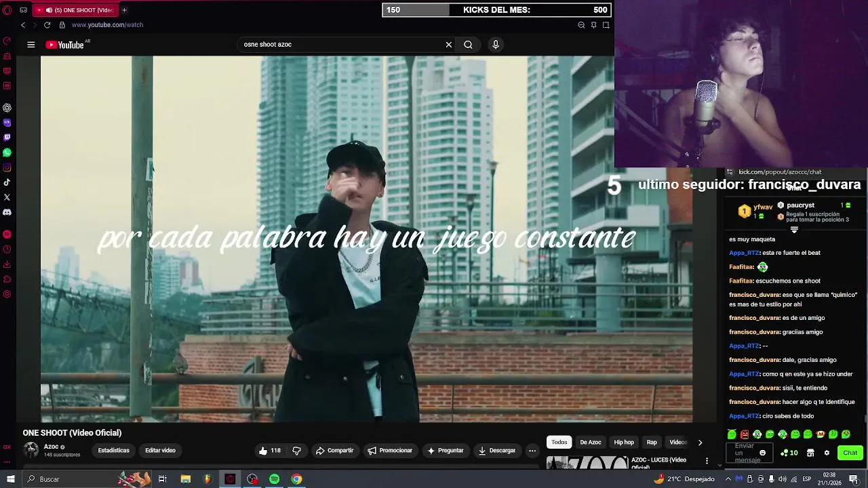Run the YouTube search magnifier button
868x488 pixels.
[x=468, y=45]
